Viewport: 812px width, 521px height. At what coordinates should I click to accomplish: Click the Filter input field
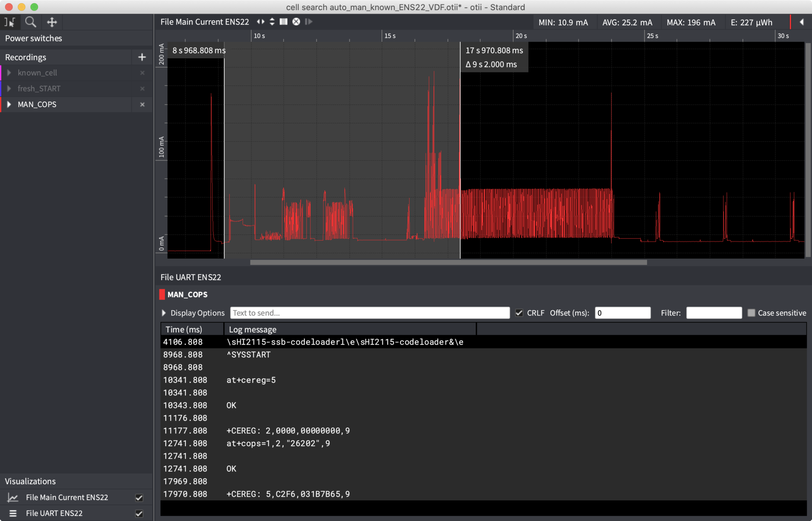[x=714, y=313]
